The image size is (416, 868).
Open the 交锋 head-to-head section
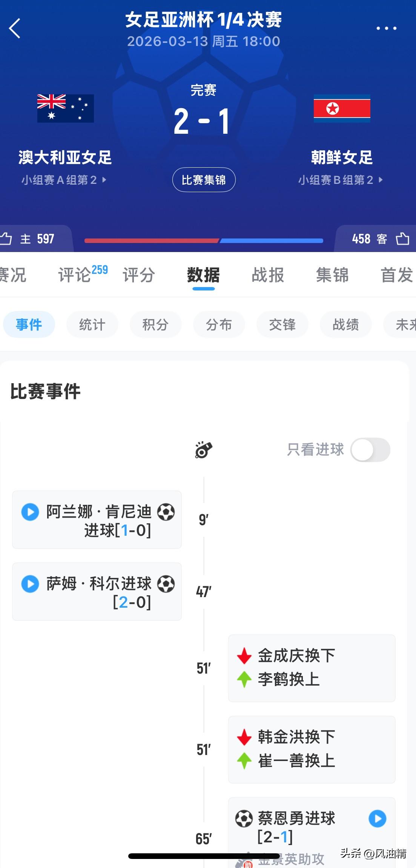pyautogui.click(x=282, y=324)
